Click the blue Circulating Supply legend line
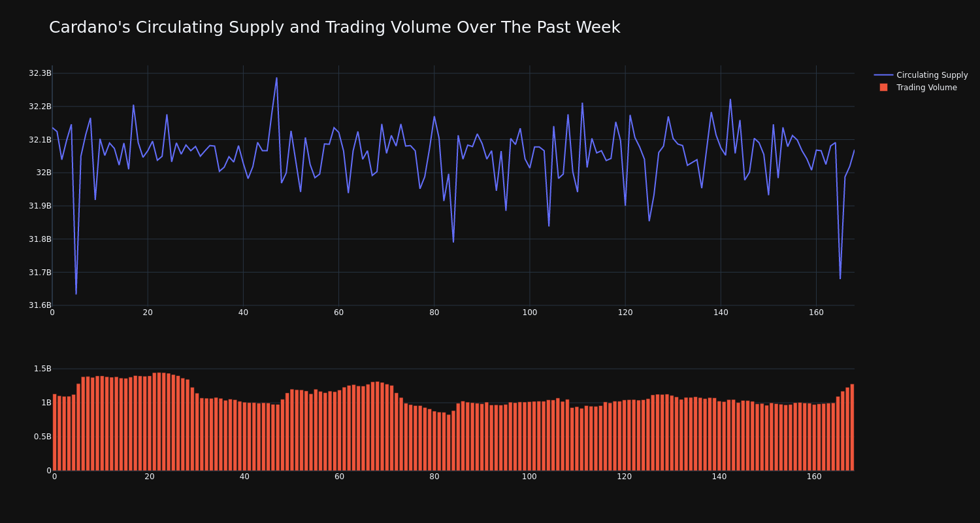Image resolution: width=980 pixels, height=523 pixels. [x=883, y=75]
